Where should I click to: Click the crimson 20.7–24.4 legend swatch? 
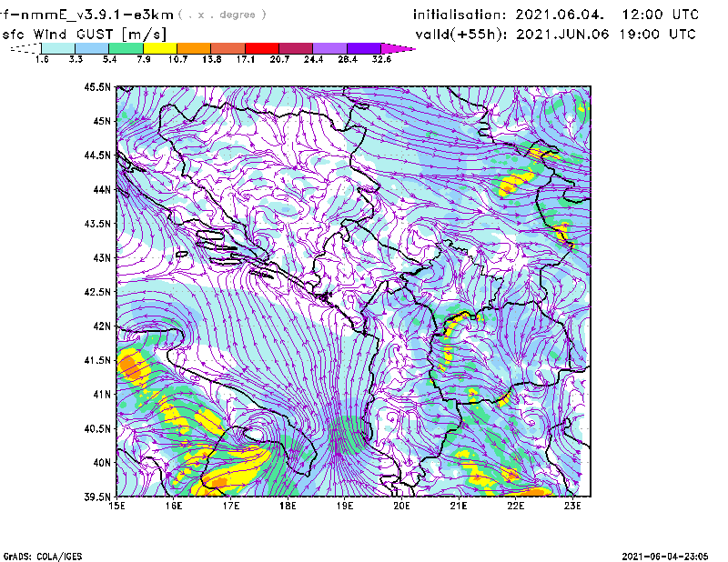[x=296, y=48]
